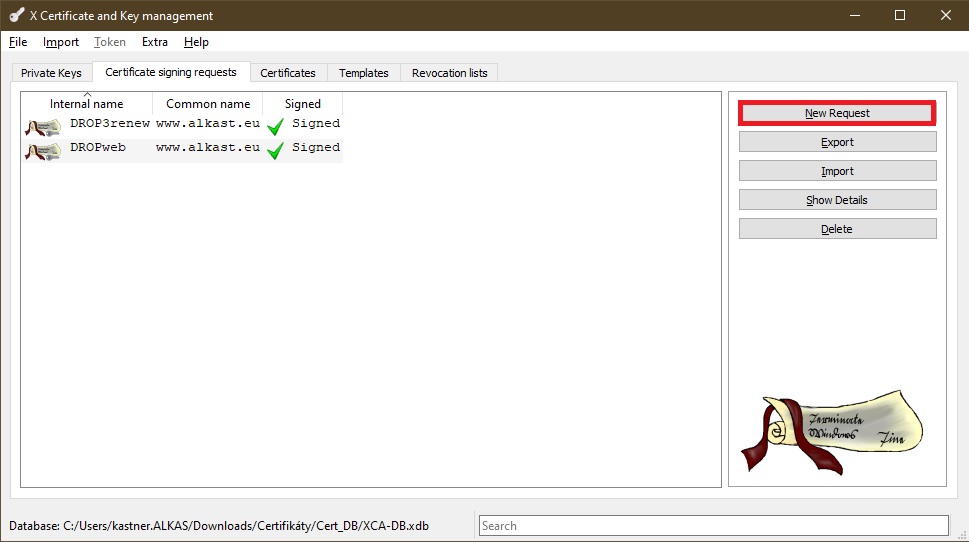Open the File menu
Viewport: 969px width, 542px height.
point(18,42)
